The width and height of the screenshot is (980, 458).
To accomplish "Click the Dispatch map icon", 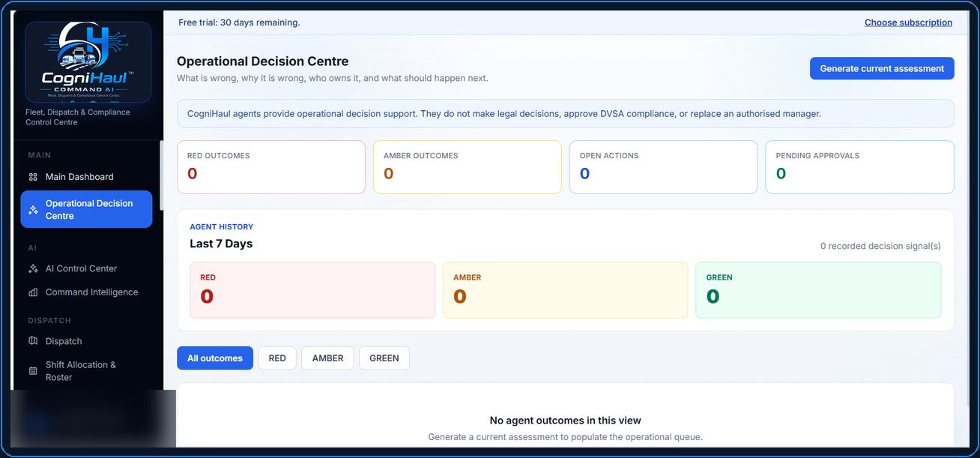I will [33, 341].
